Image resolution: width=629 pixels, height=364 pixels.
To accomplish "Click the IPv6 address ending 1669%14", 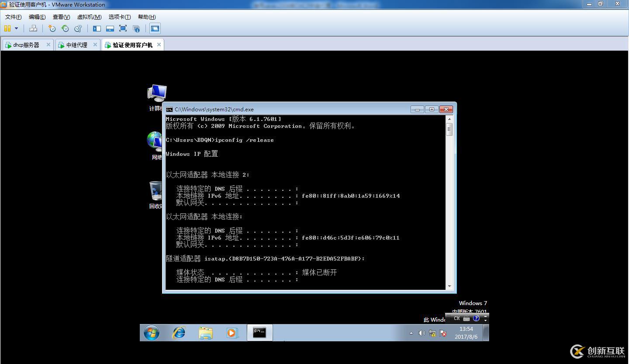I will click(x=351, y=196).
